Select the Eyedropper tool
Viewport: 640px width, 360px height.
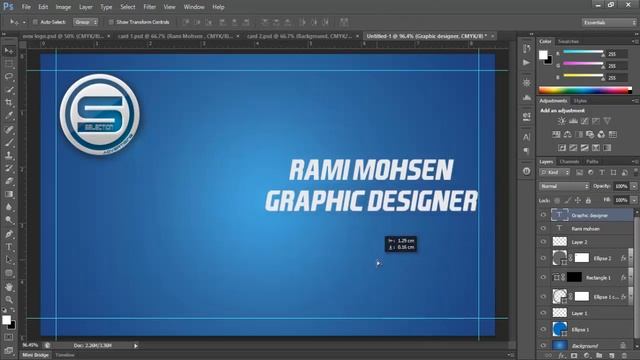[x=9, y=116]
